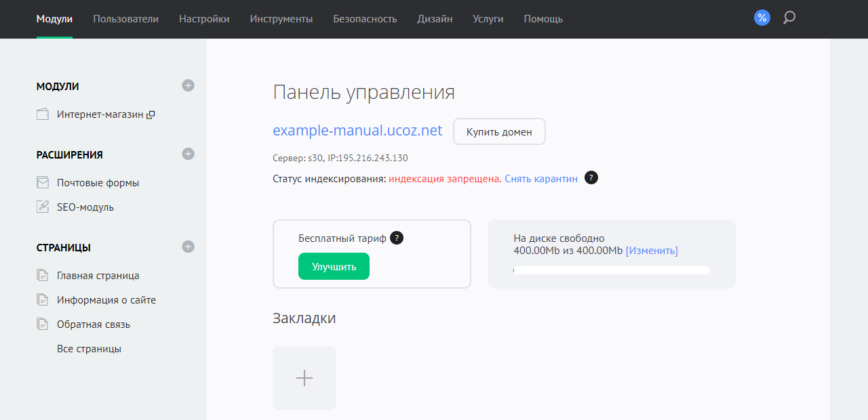Open Все страницы in the sidebar
This screenshot has width=868, height=420.
coord(89,349)
